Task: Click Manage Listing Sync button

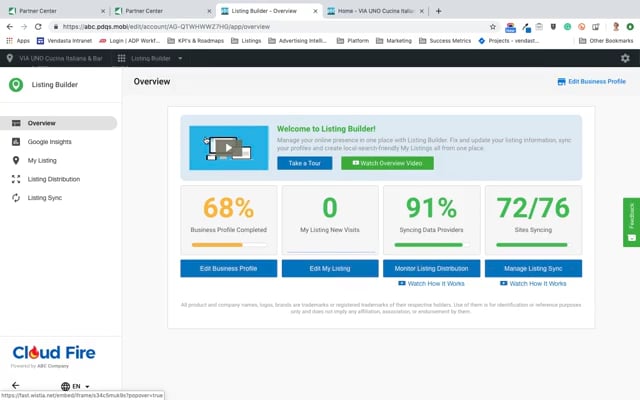Action: tap(533, 269)
